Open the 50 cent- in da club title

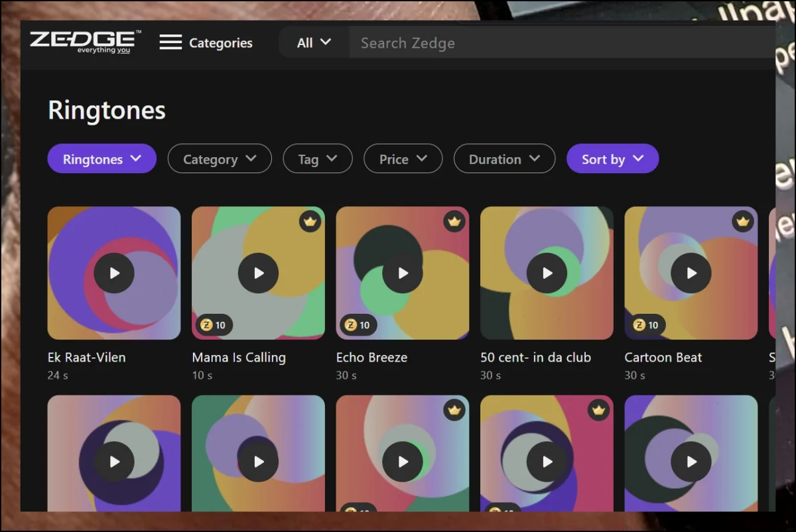535,357
